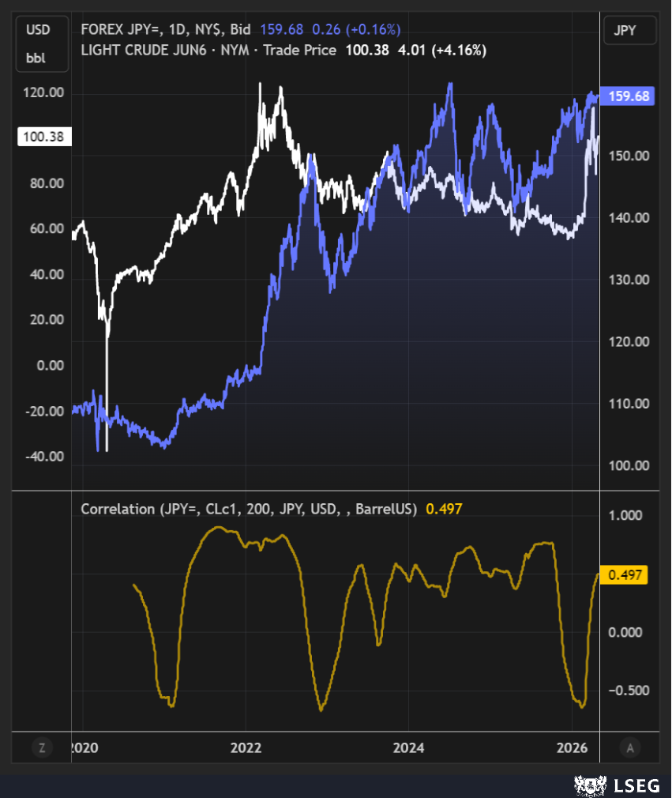Click the yellow 0.497 correlation value tag
This screenshot has width=672, height=798.
pos(624,574)
